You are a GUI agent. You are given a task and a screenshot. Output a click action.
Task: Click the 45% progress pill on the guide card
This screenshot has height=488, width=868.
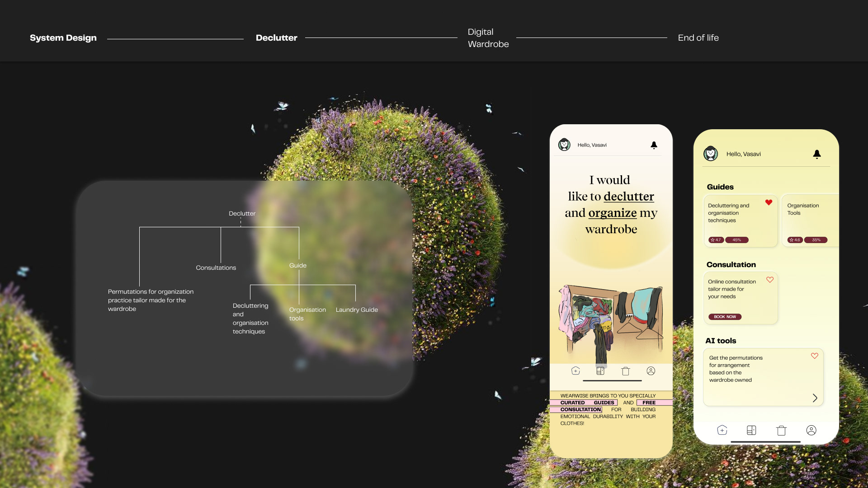pyautogui.click(x=736, y=240)
